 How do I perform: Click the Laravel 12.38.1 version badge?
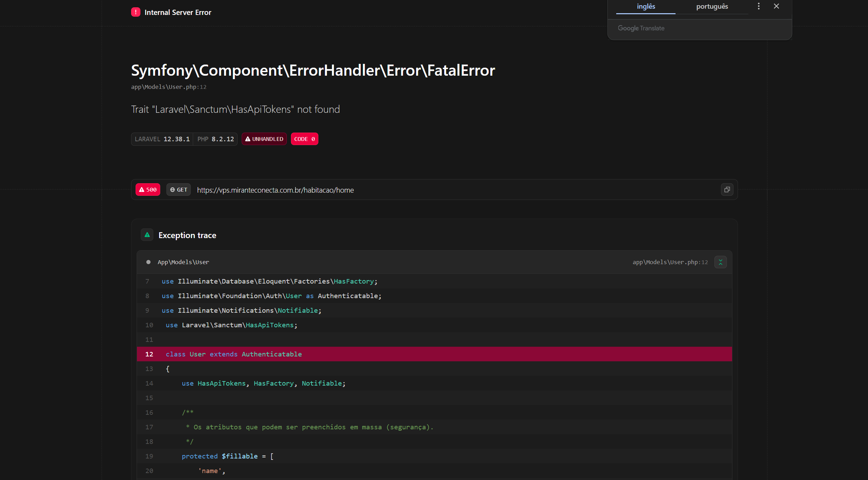tap(162, 139)
